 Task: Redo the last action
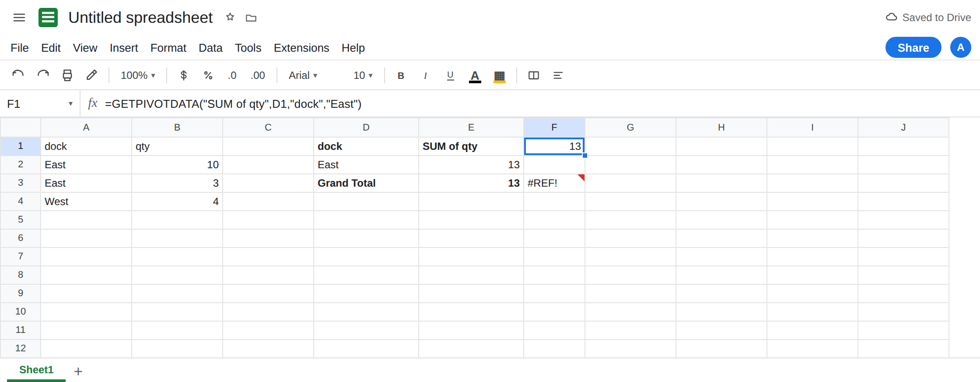pyautogui.click(x=43, y=75)
